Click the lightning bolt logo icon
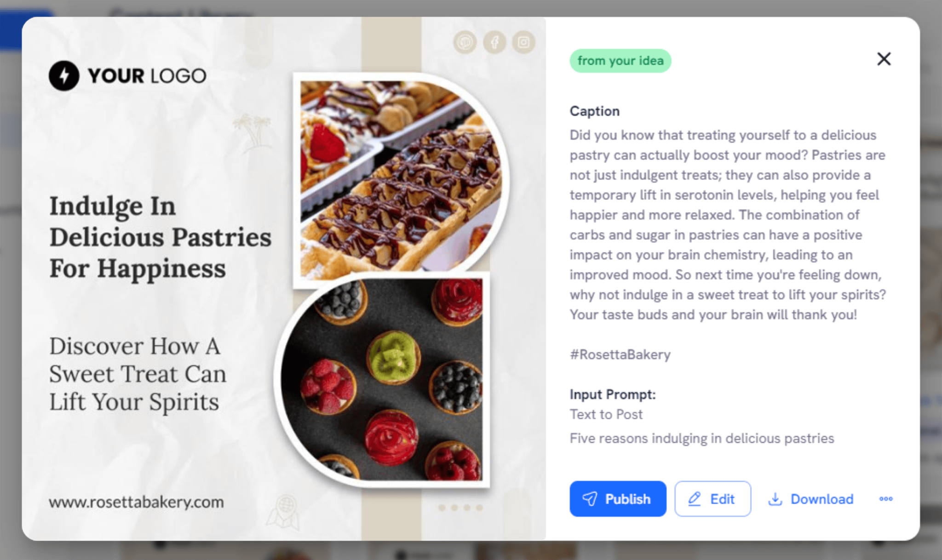The width and height of the screenshot is (942, 560). tap(65, 75)
